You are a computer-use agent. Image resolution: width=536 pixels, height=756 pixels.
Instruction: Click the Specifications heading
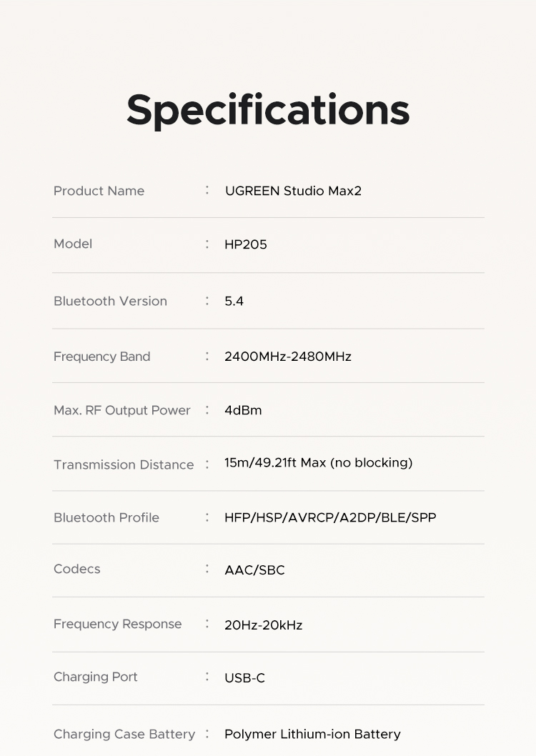tap(268, 110)
